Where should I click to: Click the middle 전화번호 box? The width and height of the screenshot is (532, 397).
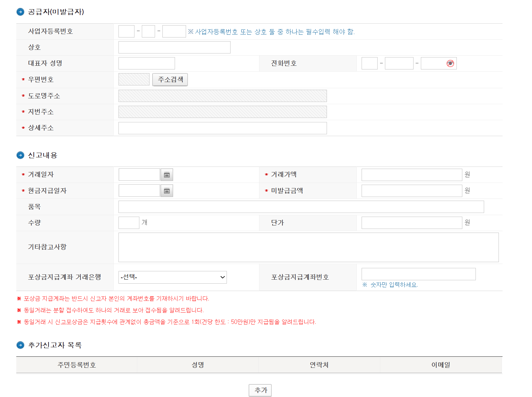click(399, 63)
